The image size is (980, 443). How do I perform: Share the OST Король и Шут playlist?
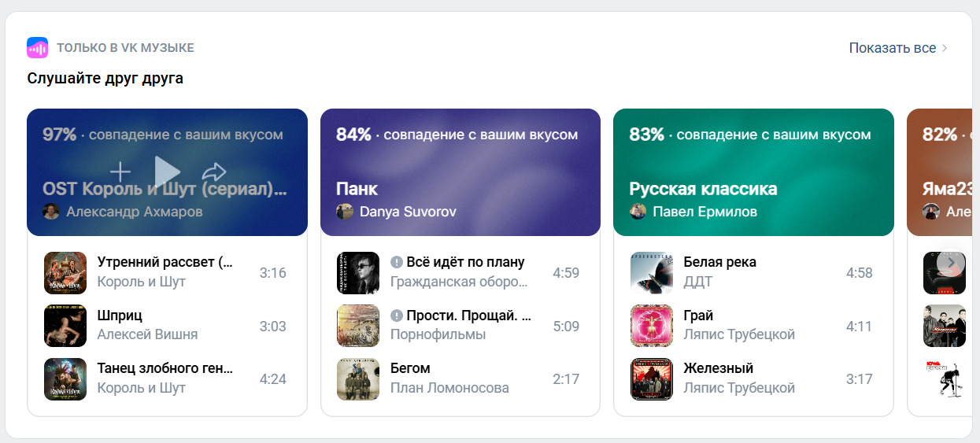coord(213,172)
